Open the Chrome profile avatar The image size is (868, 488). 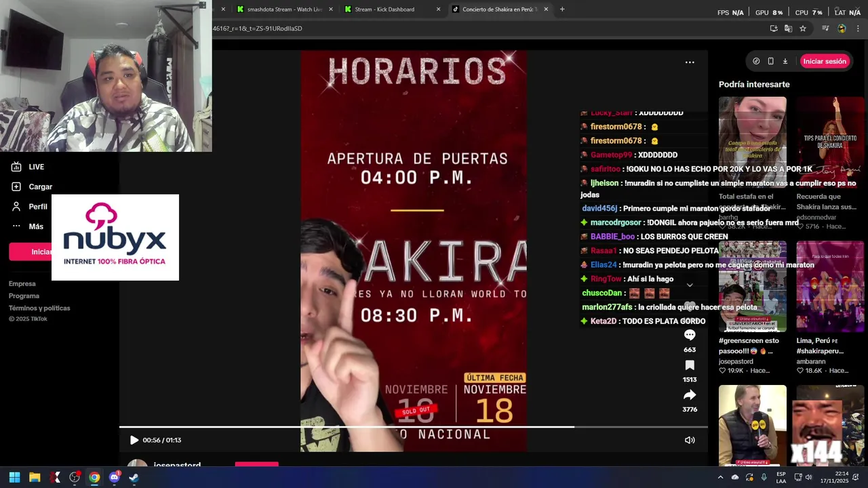point(842,28)
